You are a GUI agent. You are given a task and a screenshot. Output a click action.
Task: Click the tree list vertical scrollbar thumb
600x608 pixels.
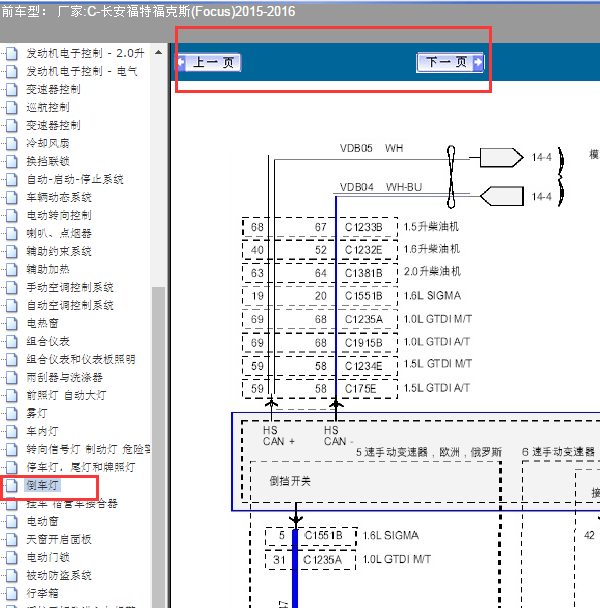pyautogui.click(x=158, y=446)
